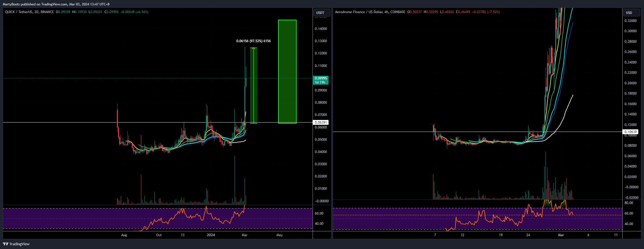The height and width of the screenshot is (249, 644).
Task: Click 0.30000 on the Aerodrome price axis
Action: point(631,31)
